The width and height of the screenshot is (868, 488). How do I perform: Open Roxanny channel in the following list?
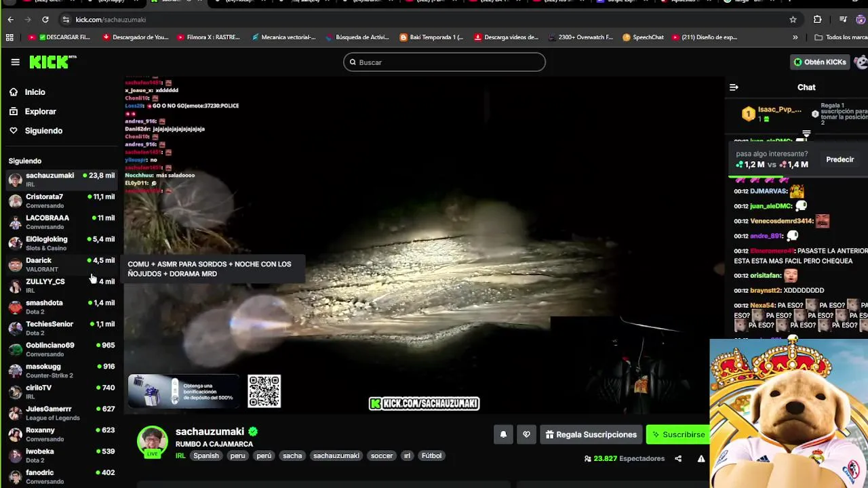[62, 434]
